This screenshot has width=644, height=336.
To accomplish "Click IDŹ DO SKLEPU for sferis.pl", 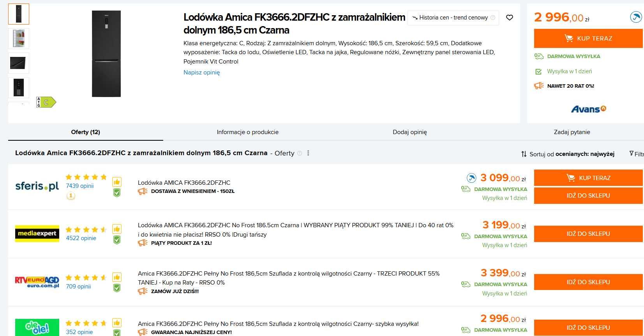I will pos(588,196).
